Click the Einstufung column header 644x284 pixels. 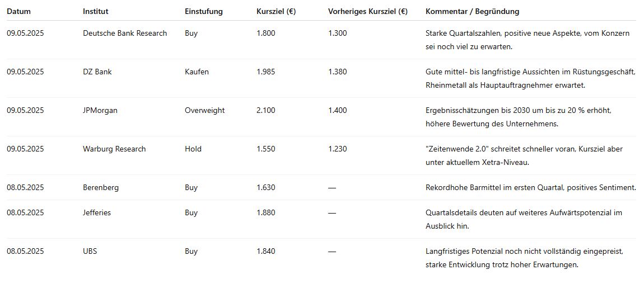(x=204, y=12)
